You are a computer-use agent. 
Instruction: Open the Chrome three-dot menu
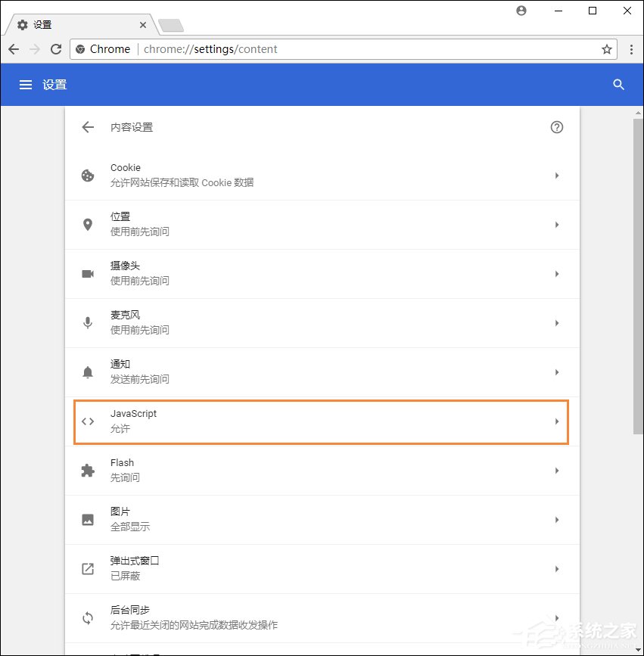click(x=632, y=48)
